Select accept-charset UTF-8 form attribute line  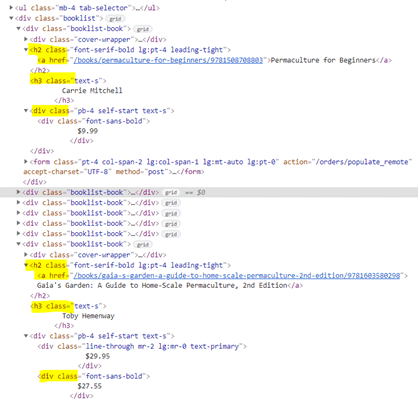pyautogui.click(x=113, y=172)
